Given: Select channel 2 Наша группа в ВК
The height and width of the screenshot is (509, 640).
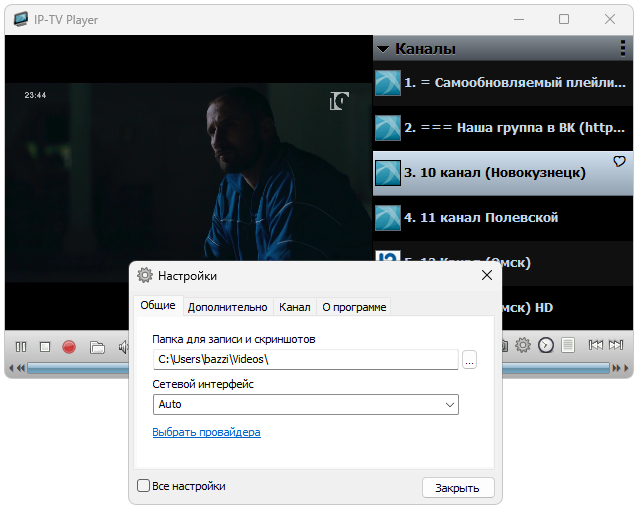Looking at the screenshot, I should (x=503, y=128).
